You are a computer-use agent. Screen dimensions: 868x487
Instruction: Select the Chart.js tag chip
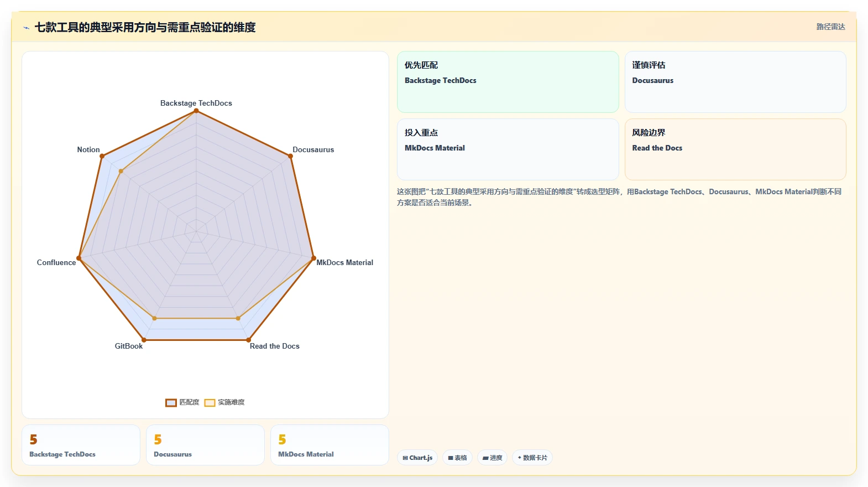click(x=417, y=458)
